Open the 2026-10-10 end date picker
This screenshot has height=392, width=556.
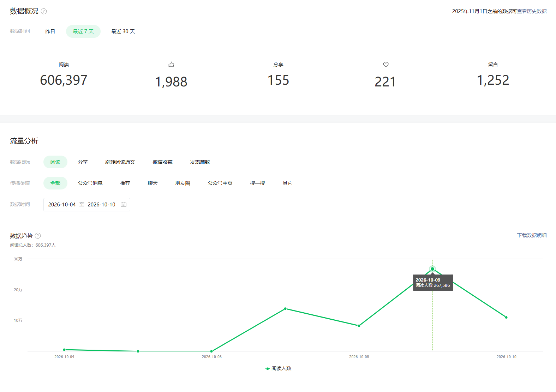[101, 205]
